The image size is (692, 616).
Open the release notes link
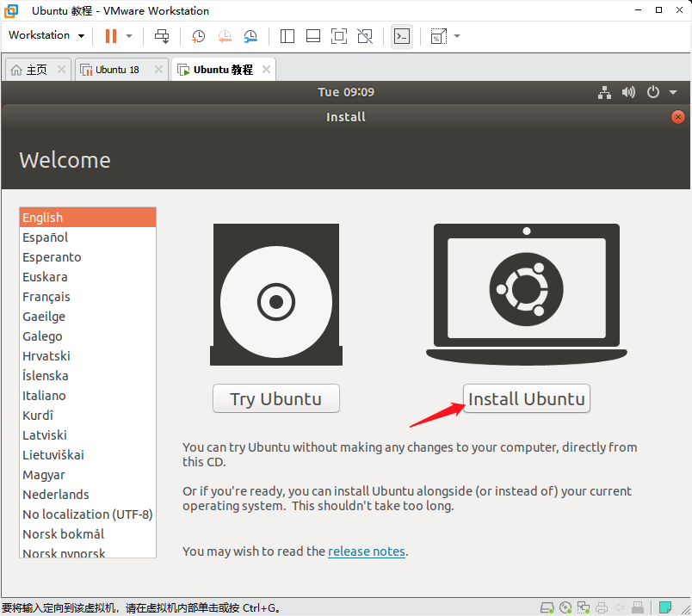point(367,551)
